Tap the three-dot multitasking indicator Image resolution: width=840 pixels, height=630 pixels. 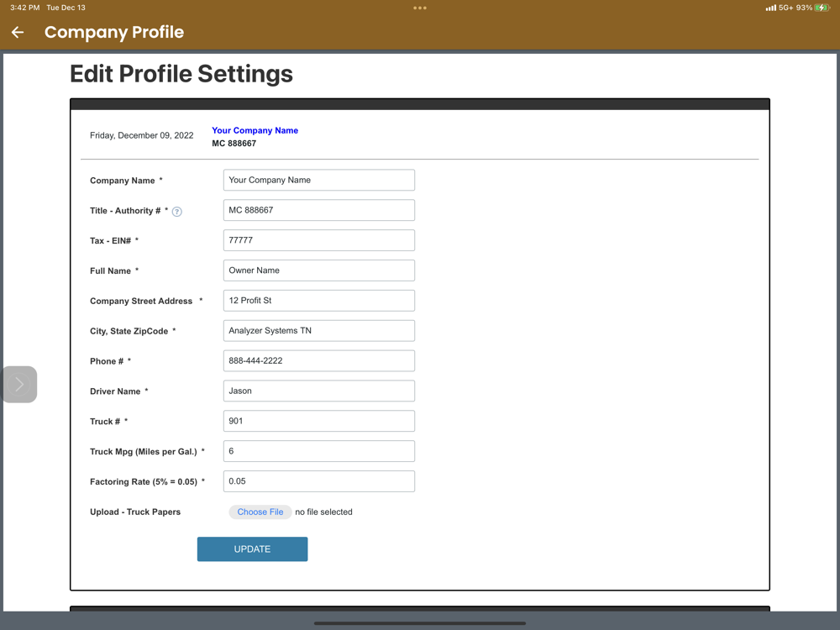(x=420, y=8)
